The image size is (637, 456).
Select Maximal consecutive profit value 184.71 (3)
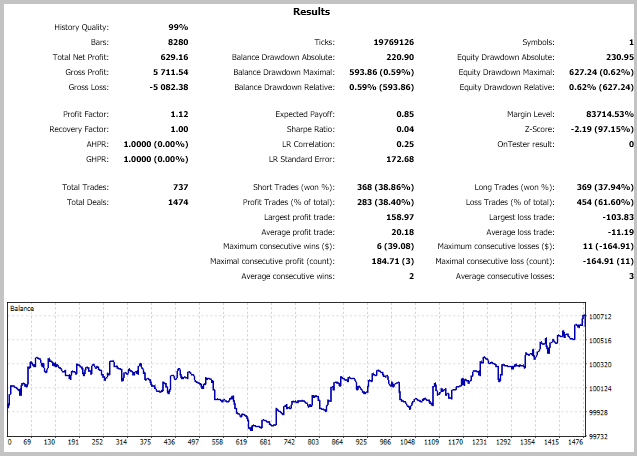pos(393,261)
